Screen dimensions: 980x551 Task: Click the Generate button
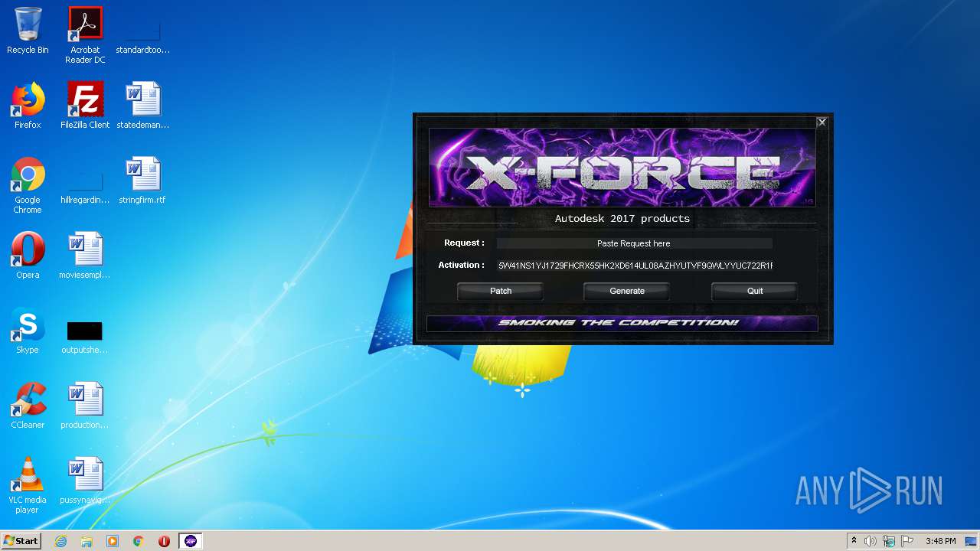tap(627, 291)
